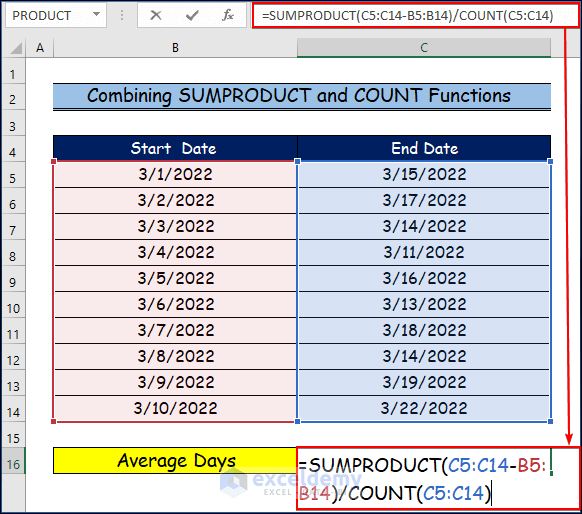Select start date cell 3/9/2022

pyautogui.click(x=175, y=382)
